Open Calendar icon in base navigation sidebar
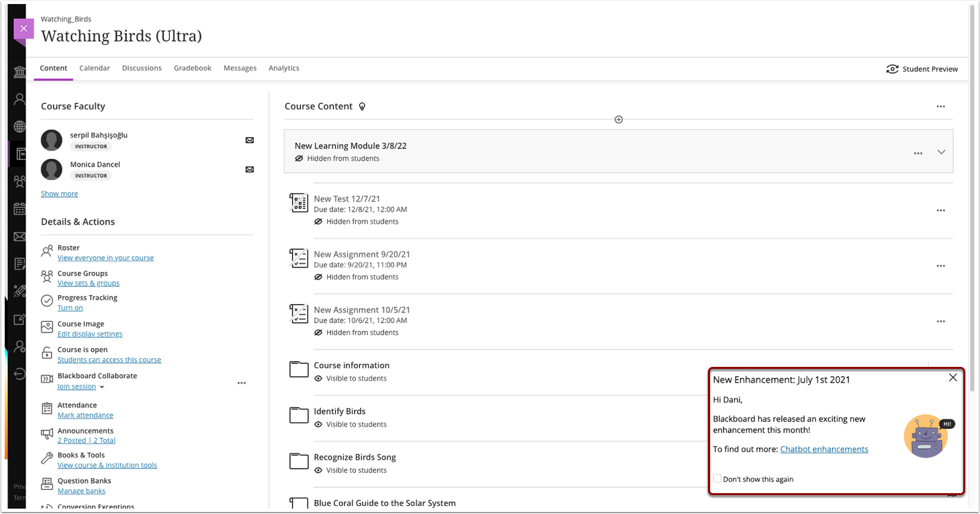The image size is (980, 514). [19, 209]
